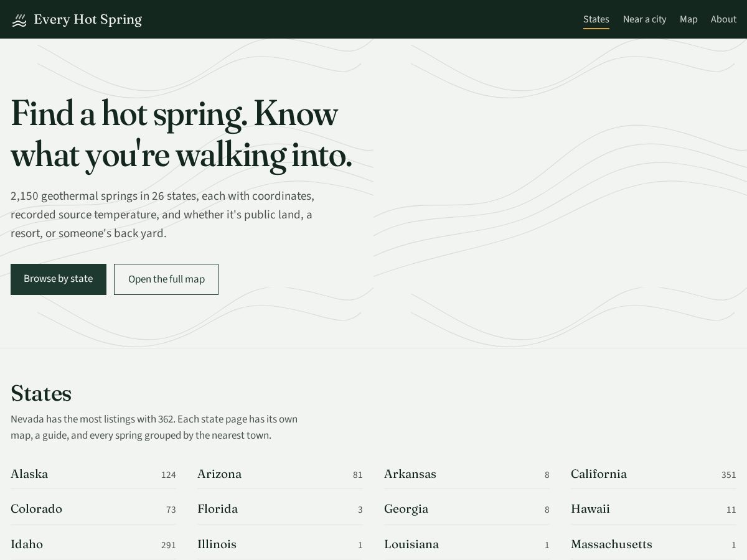This screenshot has height=560, width=747.
Task: Click the count 73 beside Colorado
Action: pyautogui.click(x=171, y=510)
